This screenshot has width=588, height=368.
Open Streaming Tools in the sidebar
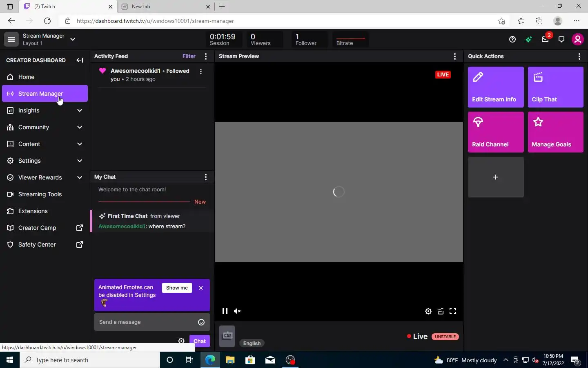point(45,194)
